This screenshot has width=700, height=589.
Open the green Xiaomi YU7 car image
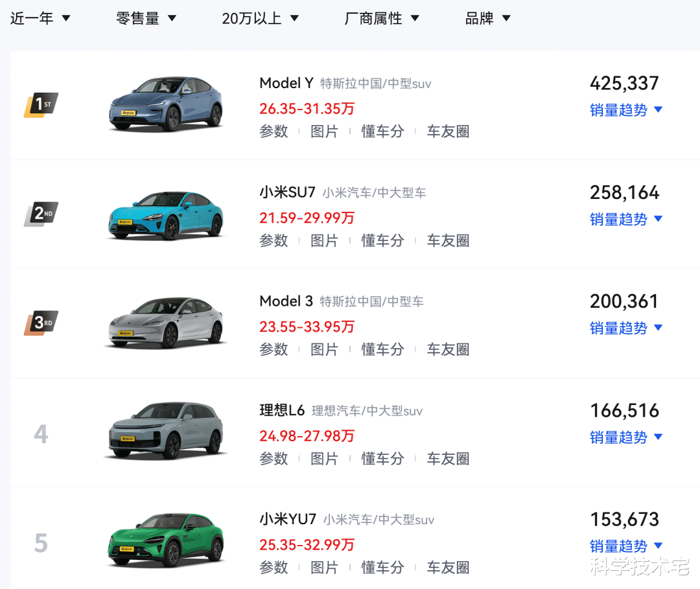tap(166, 539)
